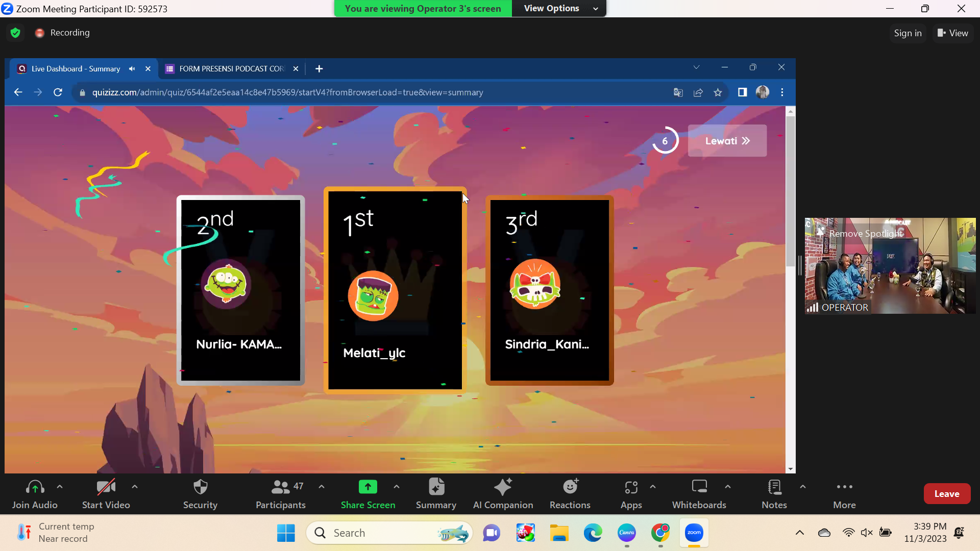Click the AI Companion sparkle icon
The image size is (980, 551).
pos(503,487)
